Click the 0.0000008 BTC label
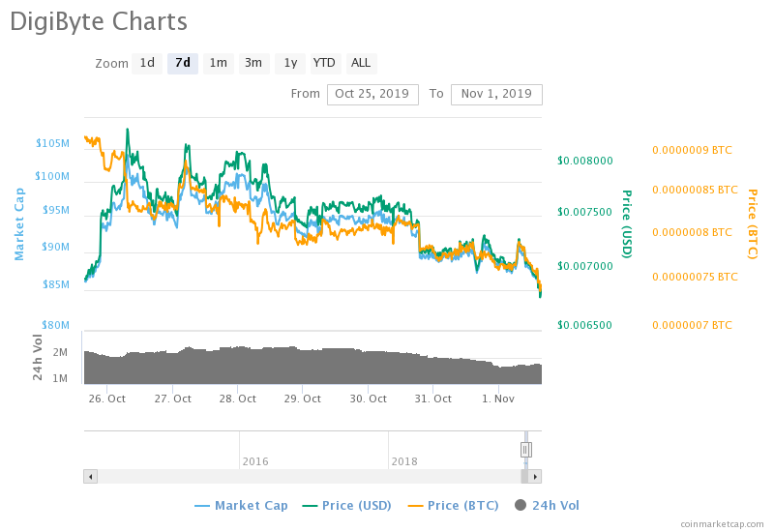The width and height of the screenshot is (774, 532). (x=692, y=232)
